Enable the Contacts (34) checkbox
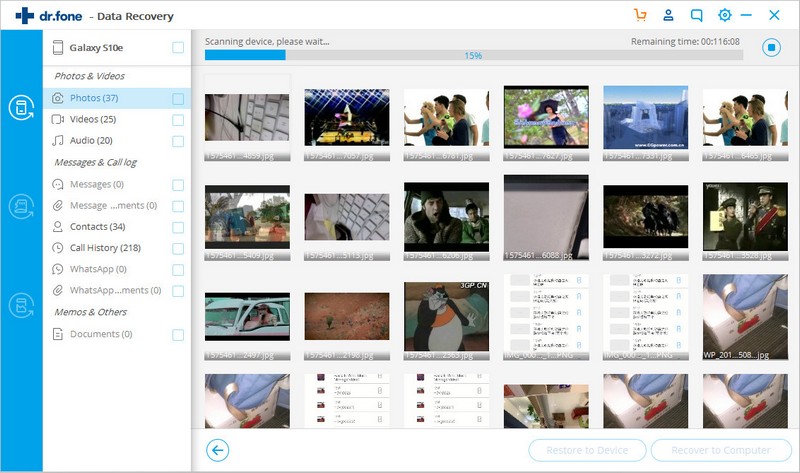800x473 pixels. (x=178, y=227)
